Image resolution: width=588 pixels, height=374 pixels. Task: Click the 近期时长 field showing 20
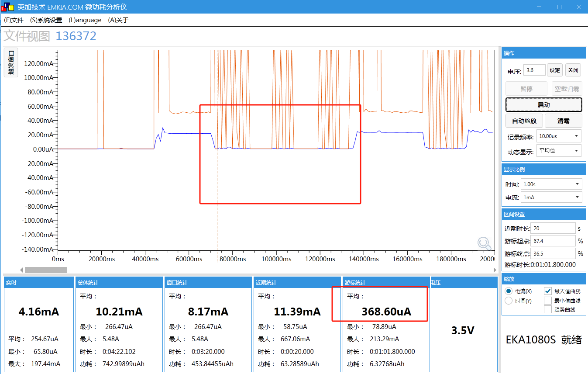click(x=554, y=228)
